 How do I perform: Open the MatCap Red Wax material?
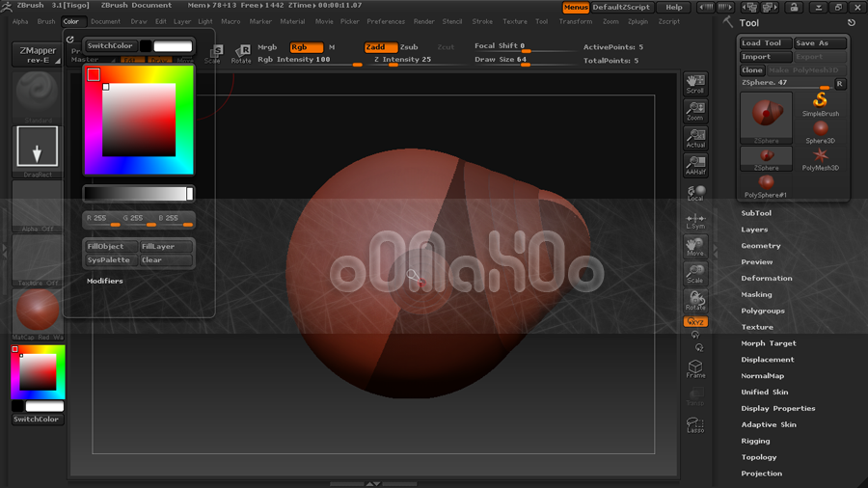tap(37, 313)
